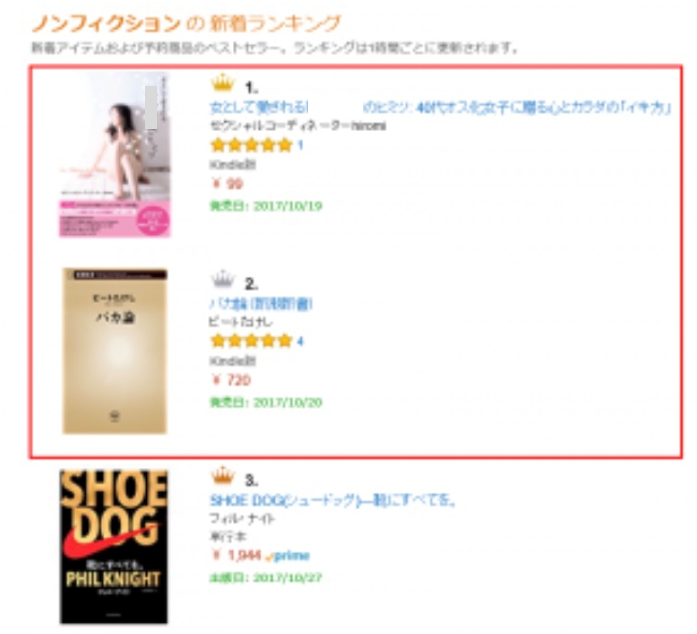Click the ノンフィクション heading at the top

coord(107,23)
